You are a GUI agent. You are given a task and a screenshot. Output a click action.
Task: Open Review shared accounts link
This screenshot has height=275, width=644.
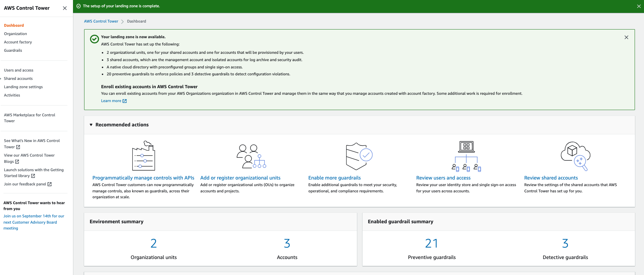[551, 178]
